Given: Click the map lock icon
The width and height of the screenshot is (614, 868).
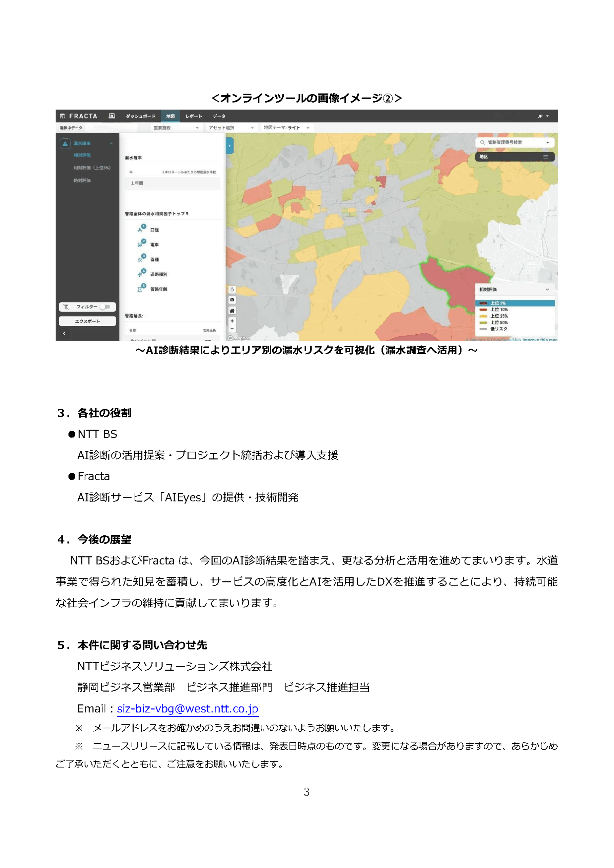Looking at the screenshot, I should 232,290.
